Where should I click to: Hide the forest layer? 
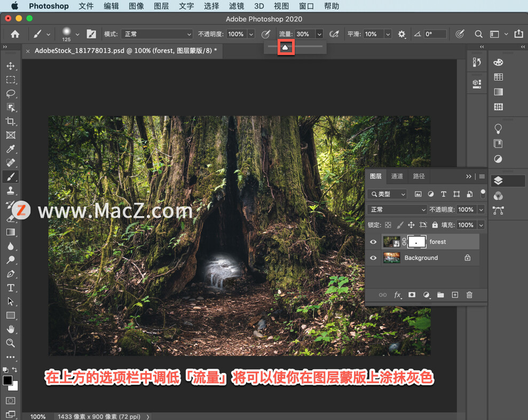tap(373, 241)
